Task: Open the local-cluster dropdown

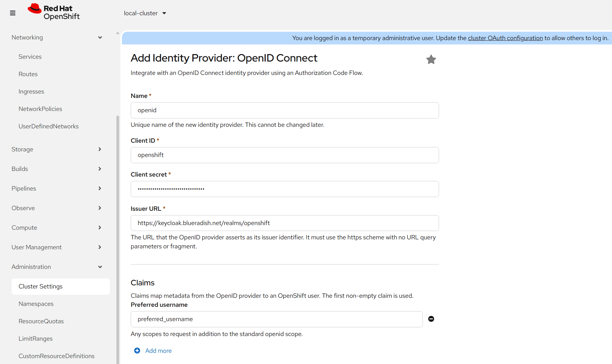Action: point(145,13)
